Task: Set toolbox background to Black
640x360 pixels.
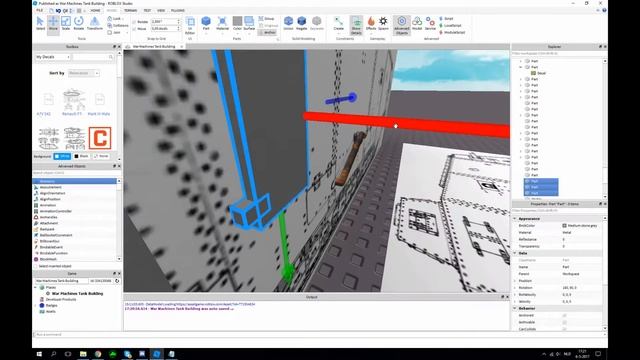Action: click(x=82, y=156)
